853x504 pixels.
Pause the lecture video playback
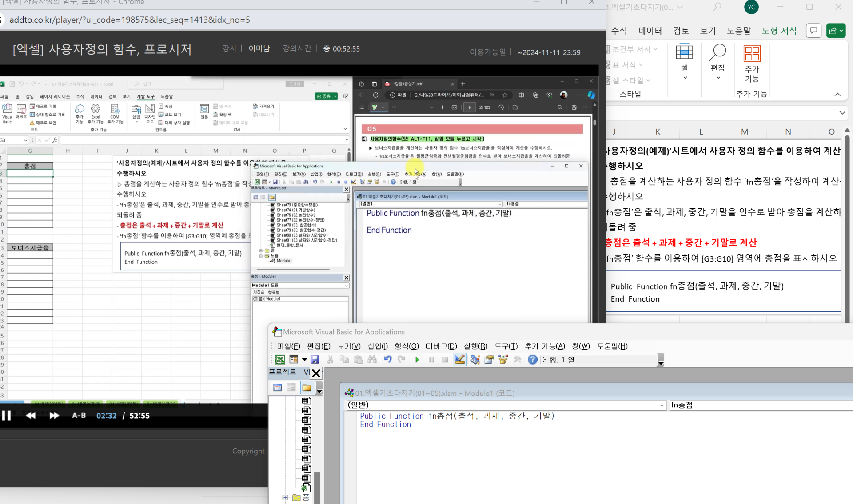pyautogui.click(x=6, y=416)
